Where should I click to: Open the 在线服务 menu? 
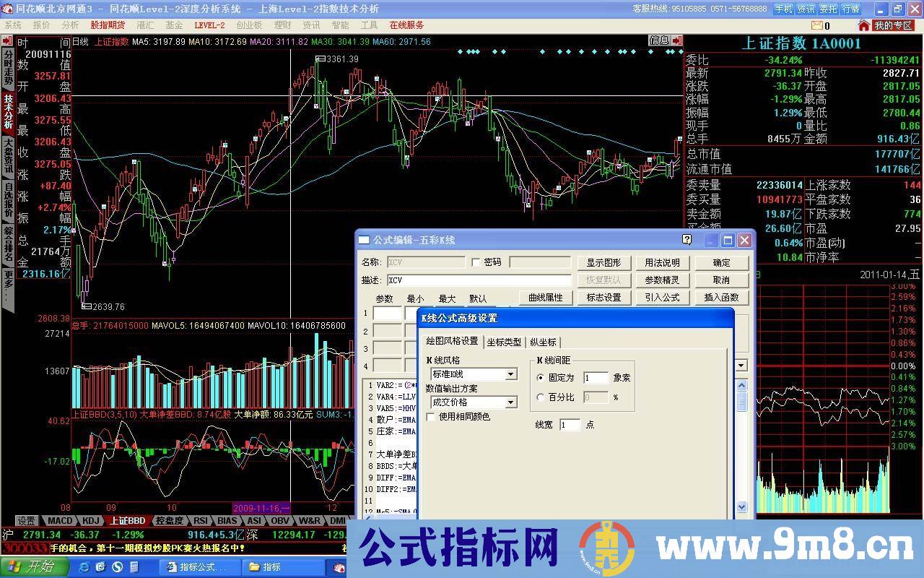(407, 25)
